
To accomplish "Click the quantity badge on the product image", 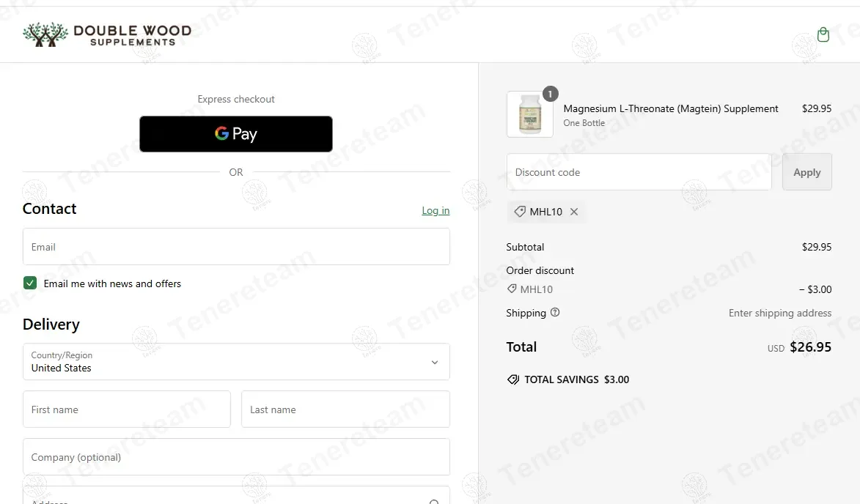I will [550, 94].
